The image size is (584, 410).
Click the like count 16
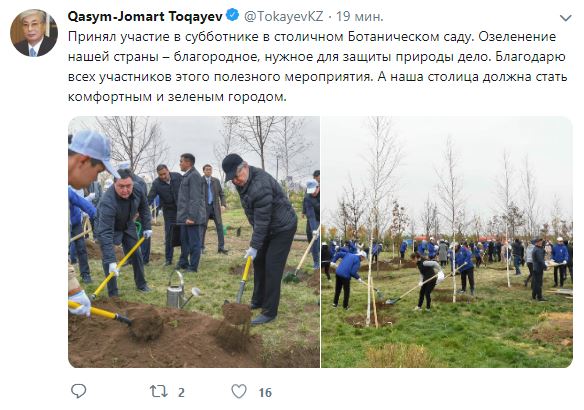coord(265,392)
